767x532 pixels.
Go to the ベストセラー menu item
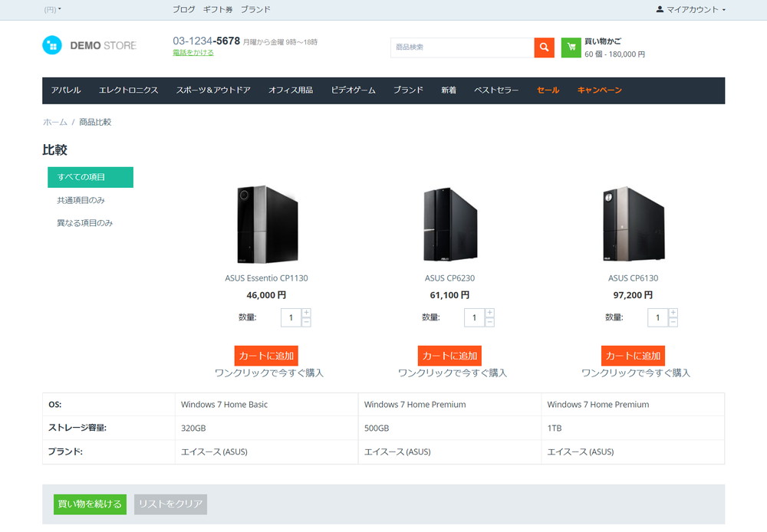pyautogui.click(x=496, y=90)
